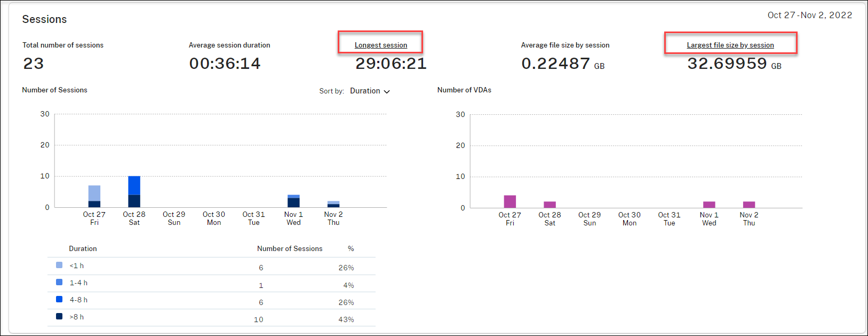Click the Nov 2 sessions stacked bar
The height and width of the screenshot is (336, 868).
pos(333,204)
